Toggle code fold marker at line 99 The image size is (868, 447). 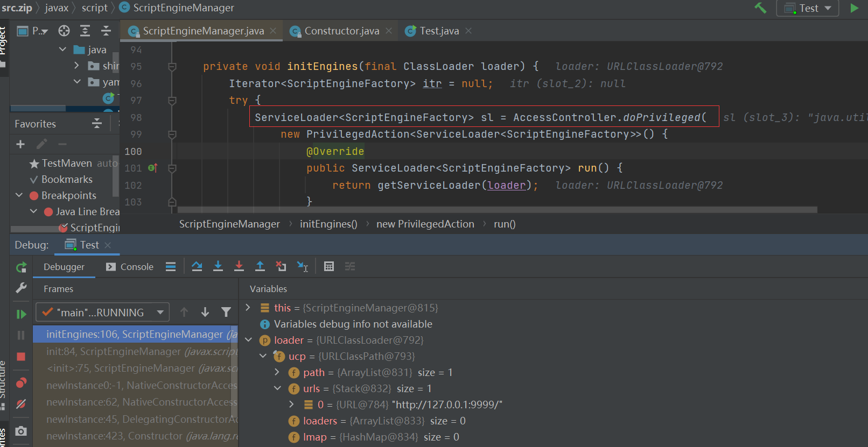172,134
